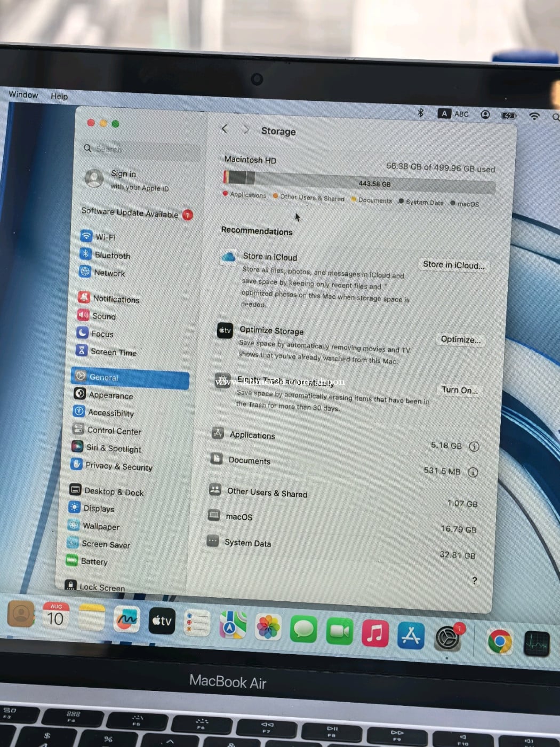Click Bluetooth icon in menu bar

coord(420,112)
